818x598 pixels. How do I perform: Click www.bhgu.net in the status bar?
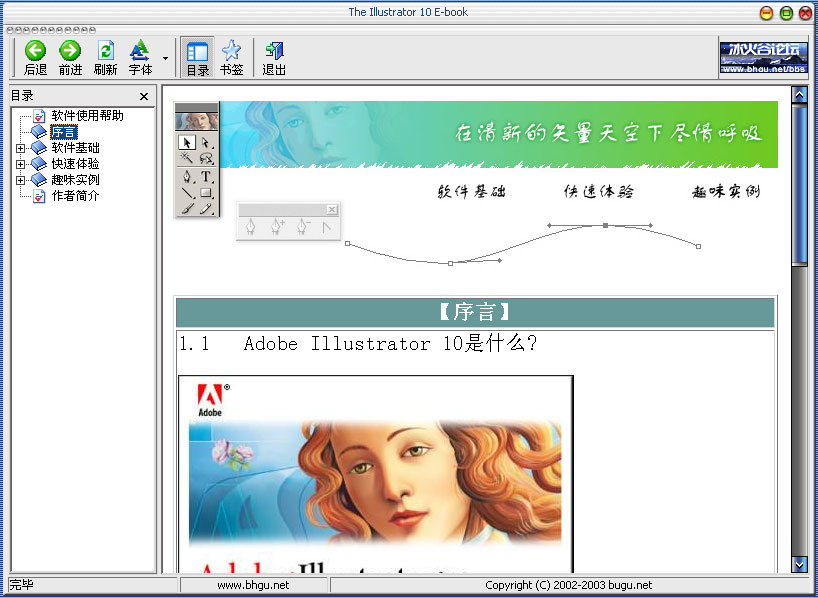pyautogui.click(x=254, y=585)
